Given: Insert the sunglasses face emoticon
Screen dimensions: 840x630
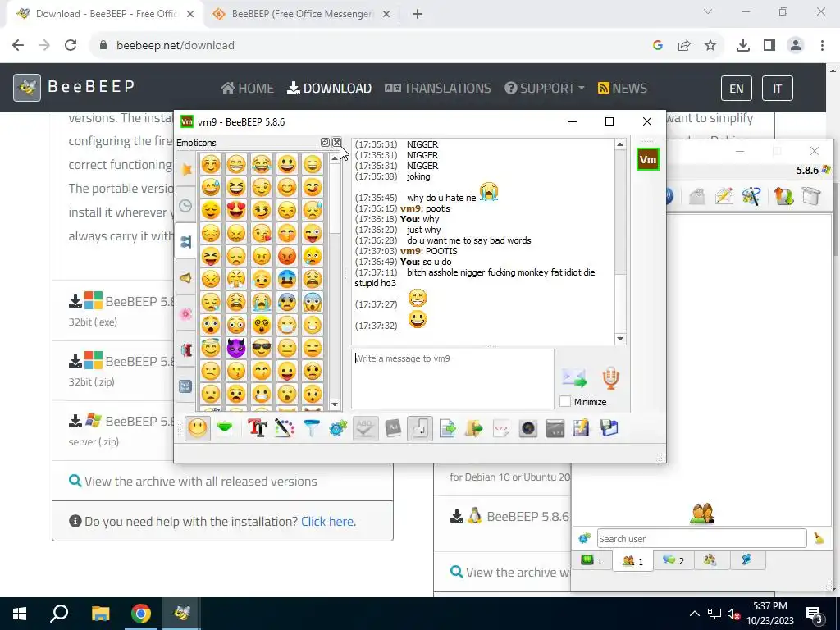Looking at the screenshot, I should click(262, 348).
